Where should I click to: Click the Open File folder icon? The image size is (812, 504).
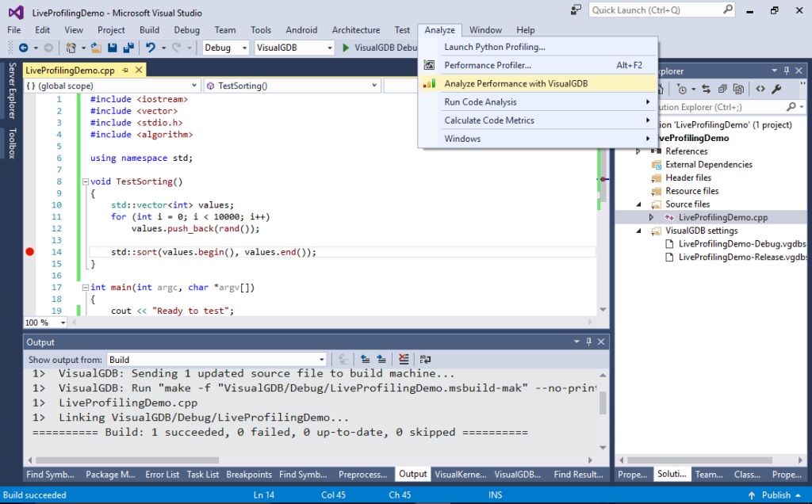96,48
